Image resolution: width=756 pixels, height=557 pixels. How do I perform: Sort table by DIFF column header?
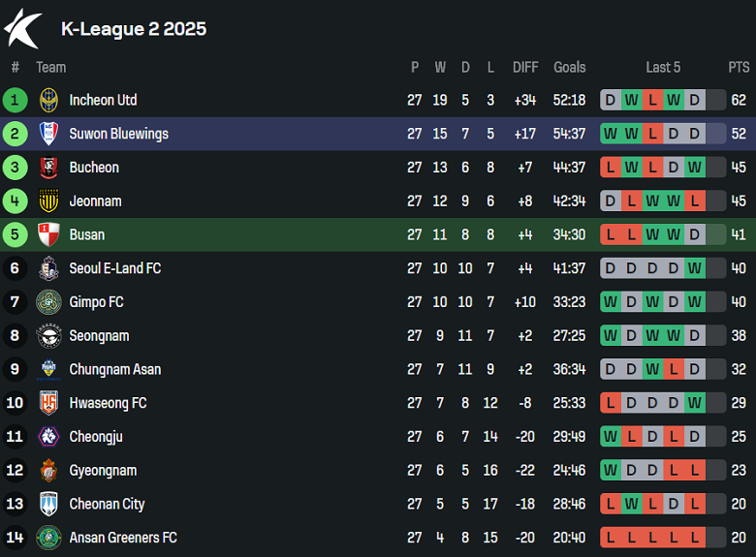(x=525, y=67)
